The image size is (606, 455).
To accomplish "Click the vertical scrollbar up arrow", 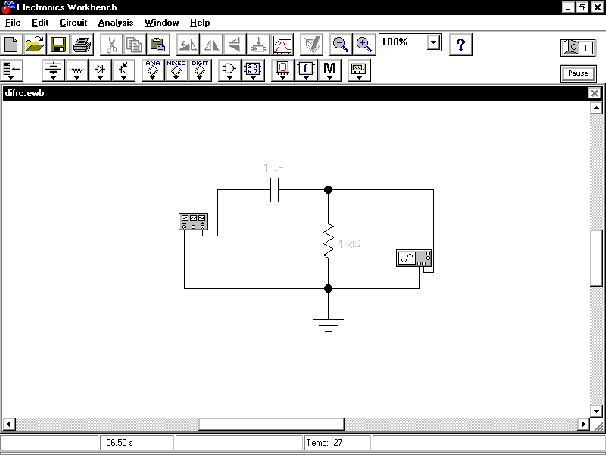I will coord(596,108).
